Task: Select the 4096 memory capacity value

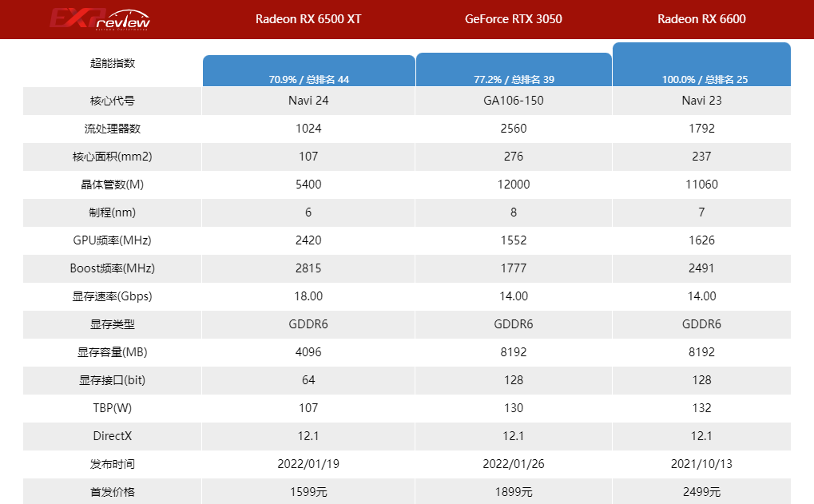Action: pos(308,353)
